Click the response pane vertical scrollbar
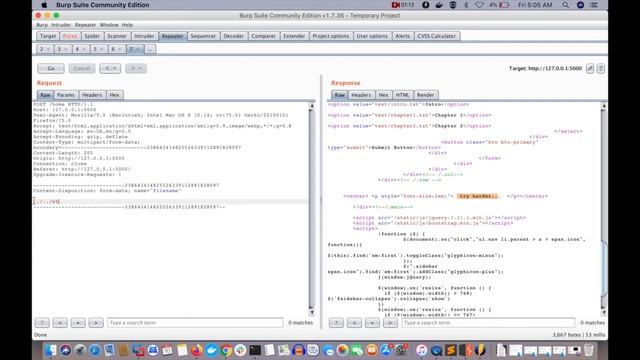 (x=604, y=209)
